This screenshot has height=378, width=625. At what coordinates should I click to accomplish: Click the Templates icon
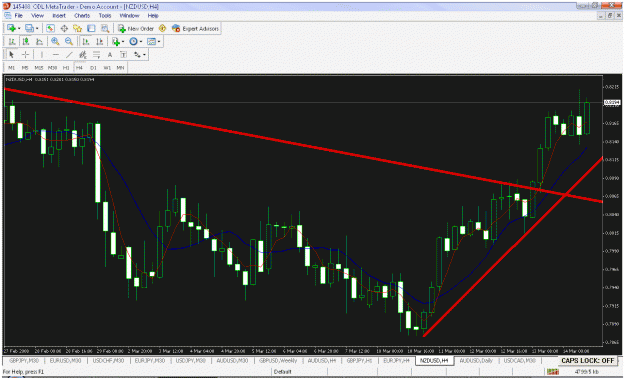[x=151, y=41]
